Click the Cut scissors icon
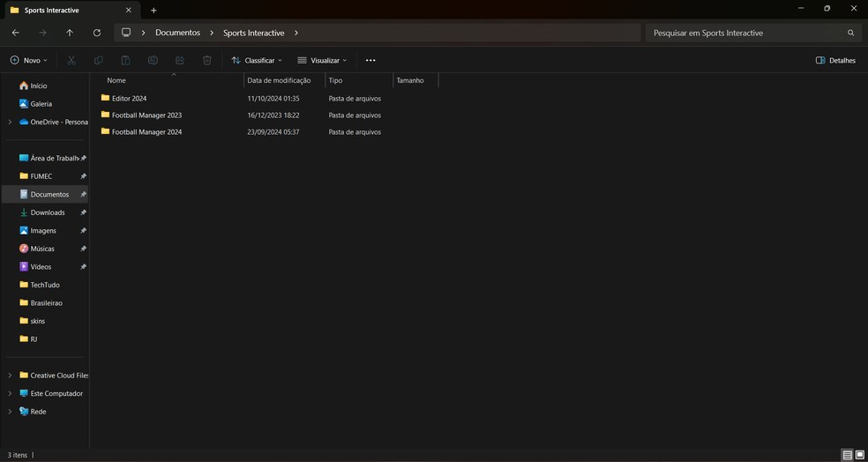Image resolution: width=868 pixels, height=462 pixels. click(x=71, y=60)
